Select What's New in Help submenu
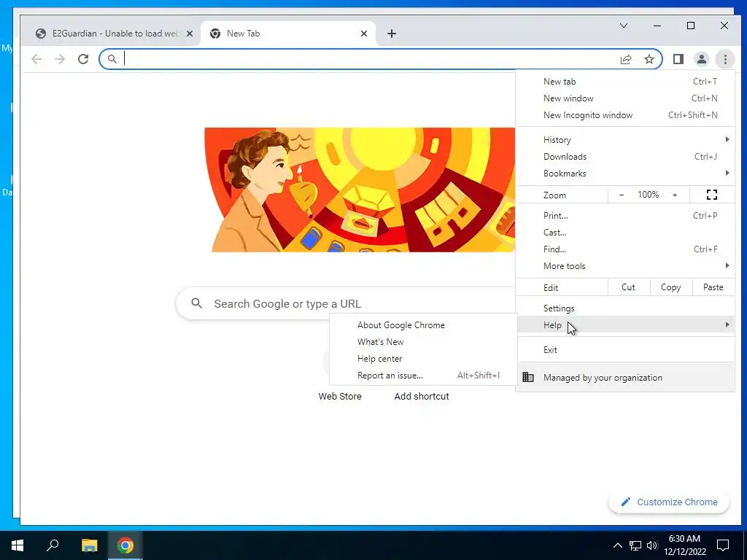Image resolution: width=747 pixels, height=560 pixels. point(423,341)
